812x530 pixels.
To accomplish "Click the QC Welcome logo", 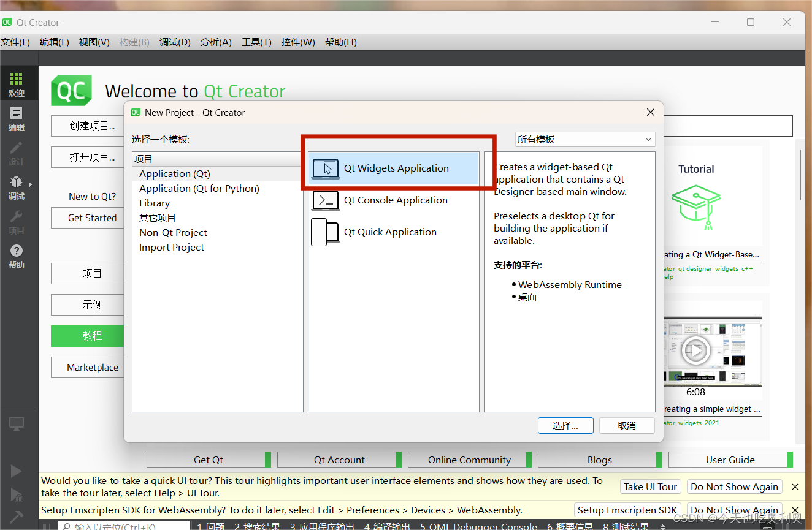I will pos(72,90).
